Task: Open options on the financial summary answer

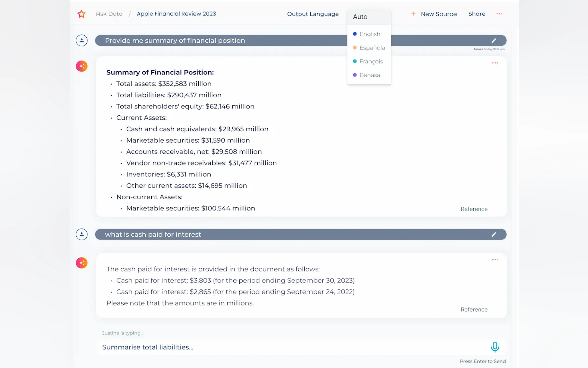Action: pos(495,63)
